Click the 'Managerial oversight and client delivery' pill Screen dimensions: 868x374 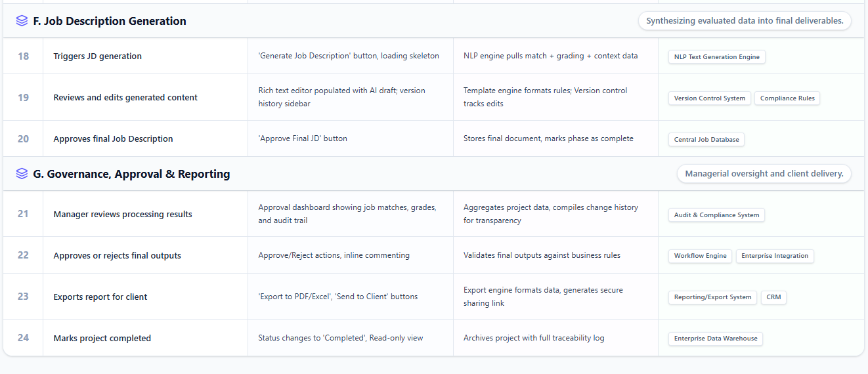coord(764,174)
